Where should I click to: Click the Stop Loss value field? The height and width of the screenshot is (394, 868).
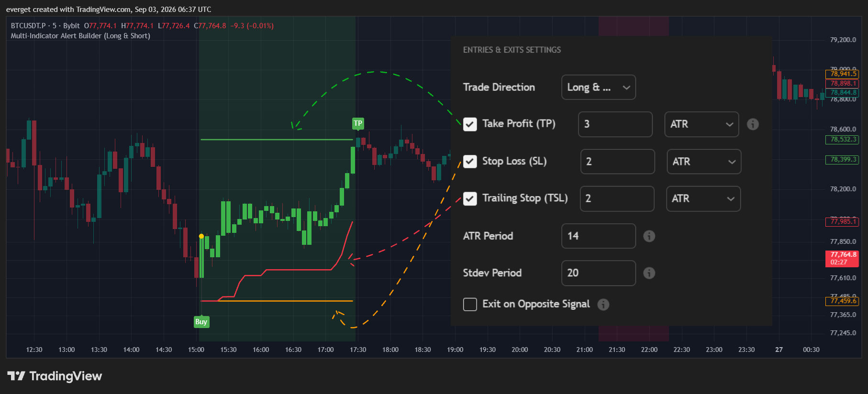[x=618, y=162]
